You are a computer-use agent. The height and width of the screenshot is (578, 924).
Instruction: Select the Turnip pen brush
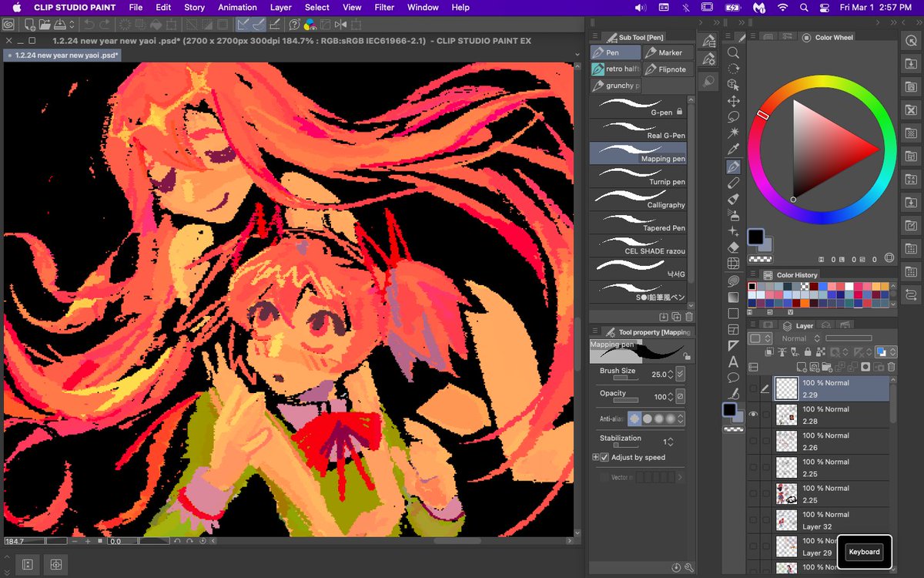pos(638,176)
